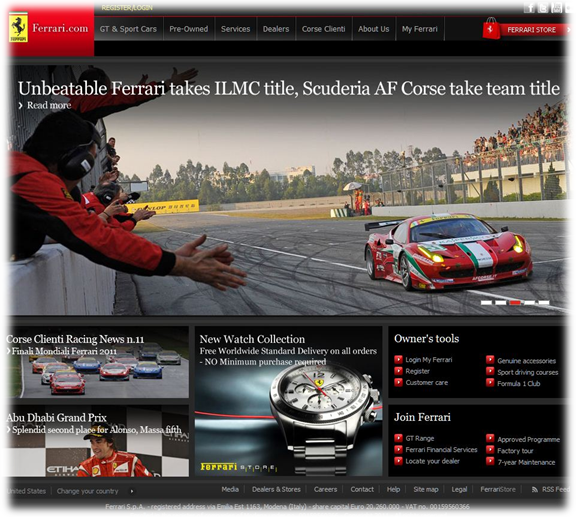Viewport: 576px width, 517px height.
Task: Open Corse Clienti Racing News n.11
Action: tap(75, 339)
